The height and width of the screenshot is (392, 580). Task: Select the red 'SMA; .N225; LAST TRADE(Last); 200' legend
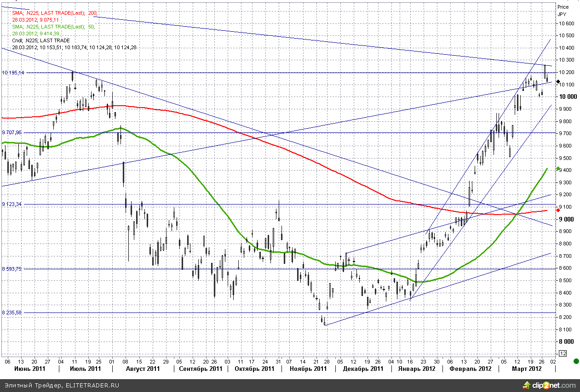(x=55, y=13)
